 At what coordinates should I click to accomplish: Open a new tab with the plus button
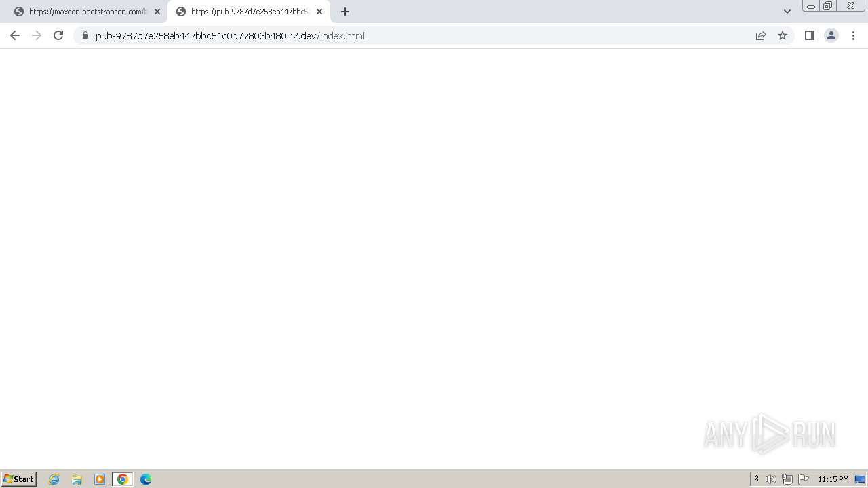point(345,12)
